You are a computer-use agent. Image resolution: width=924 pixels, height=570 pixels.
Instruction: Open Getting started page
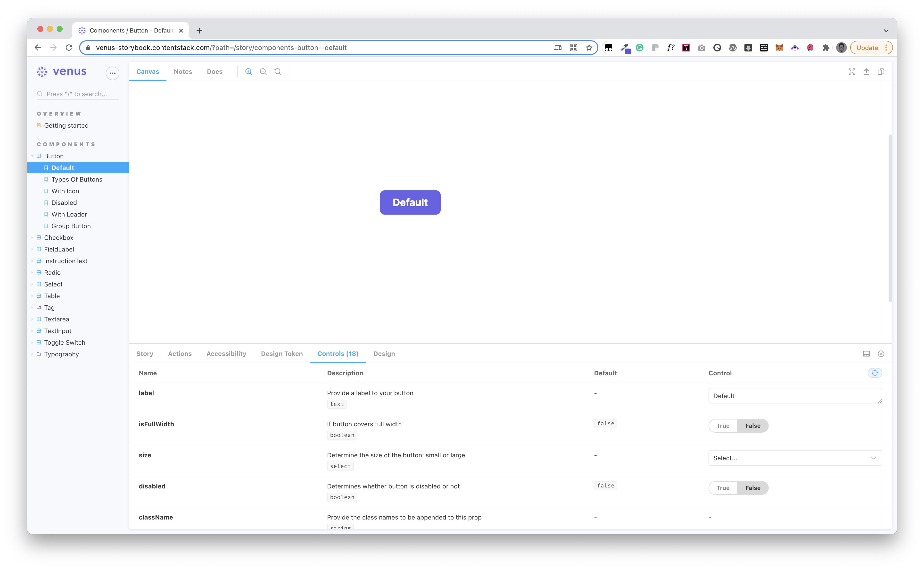point(66,126)
